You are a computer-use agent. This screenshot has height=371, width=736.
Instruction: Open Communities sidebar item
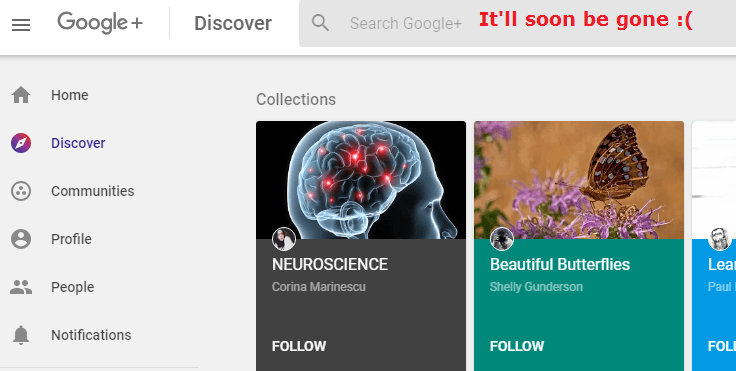(x=92, y=191)
